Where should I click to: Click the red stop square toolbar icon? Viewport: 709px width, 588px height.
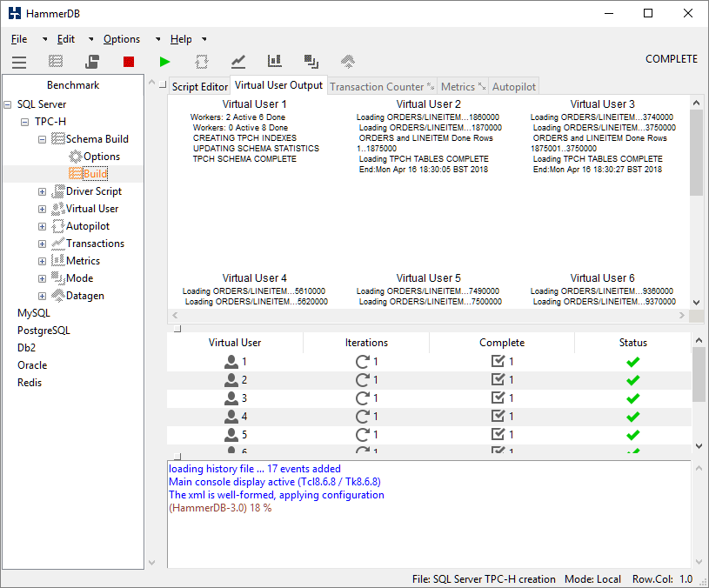(x=129, y=62)
